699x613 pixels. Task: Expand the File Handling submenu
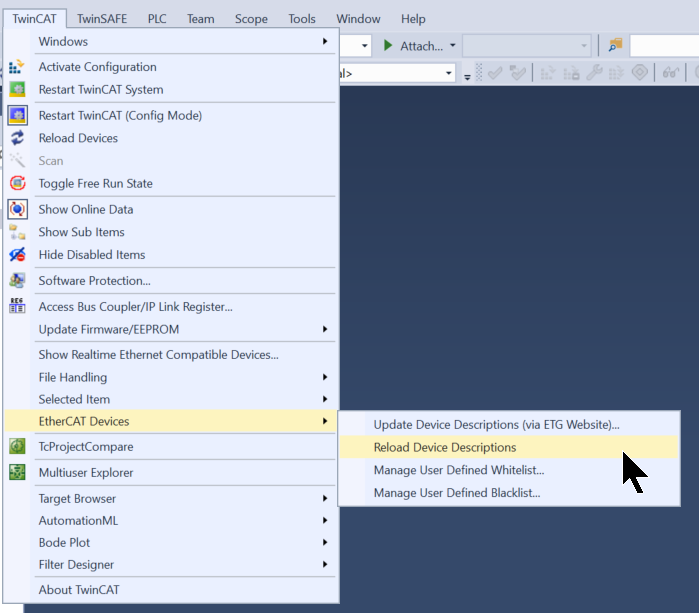pyautogui.click(x=325, y=377)
